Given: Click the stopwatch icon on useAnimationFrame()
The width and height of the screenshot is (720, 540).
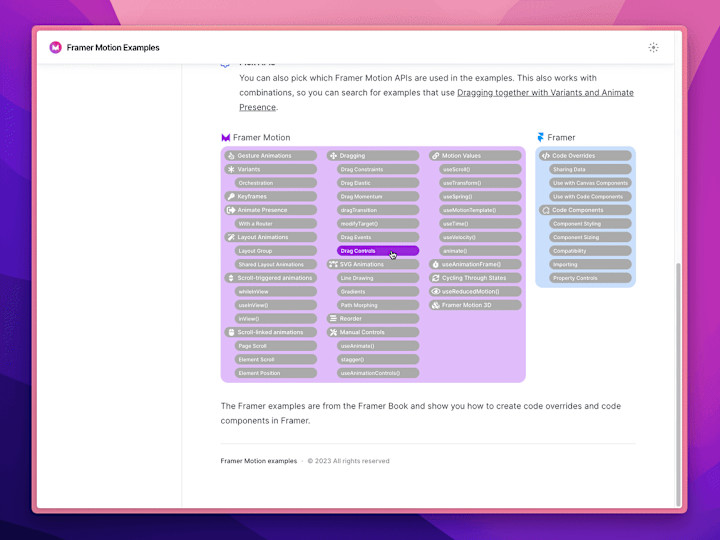Looking at the screenshot, I should [435, 264].
